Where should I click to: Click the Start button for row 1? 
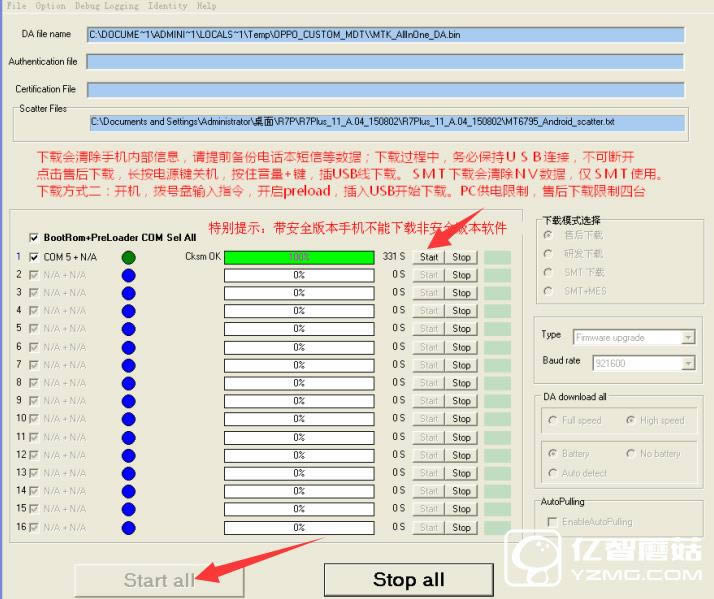point(429,257)
